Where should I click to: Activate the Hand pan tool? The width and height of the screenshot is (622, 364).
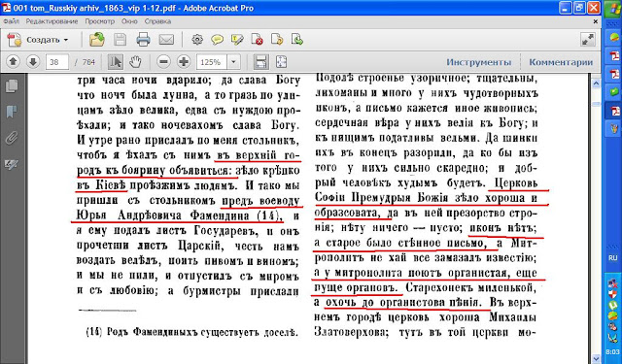click(x=135, y=62)
